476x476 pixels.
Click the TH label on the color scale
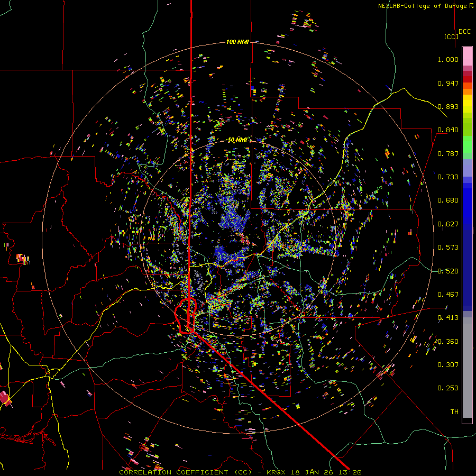point(454,412)
